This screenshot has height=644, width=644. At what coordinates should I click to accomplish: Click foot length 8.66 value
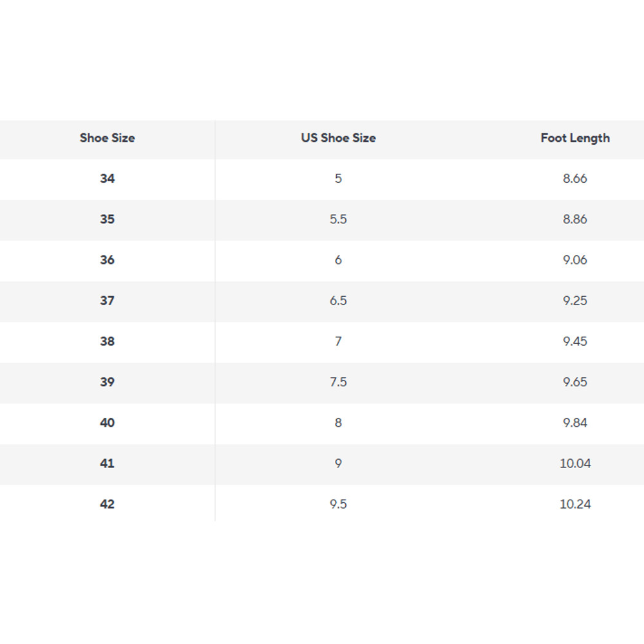click(575, 178)
